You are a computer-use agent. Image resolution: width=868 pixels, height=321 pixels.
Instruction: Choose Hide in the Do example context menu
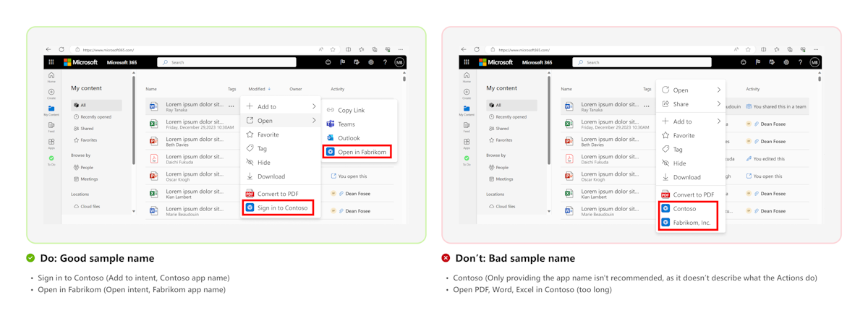pyautogui.click(x=259, y=163)
